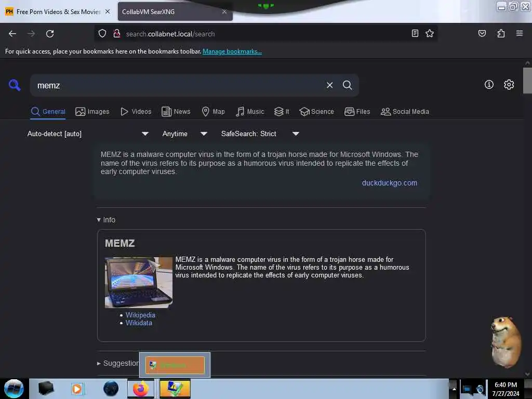532x399 pixels.
Task: Open the duckduckgo.com source link
Action: pyautogui.click(x=390, y=183)
